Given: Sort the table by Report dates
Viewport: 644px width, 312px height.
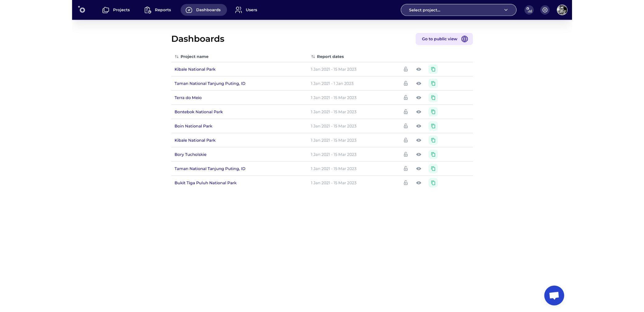Looking at the screenshot, I should point(327,57).
